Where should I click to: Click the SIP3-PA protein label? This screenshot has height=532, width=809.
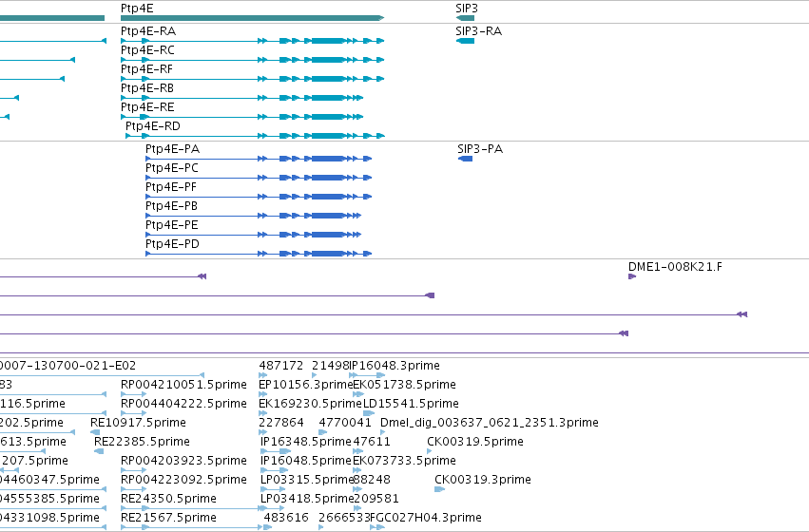480,149
